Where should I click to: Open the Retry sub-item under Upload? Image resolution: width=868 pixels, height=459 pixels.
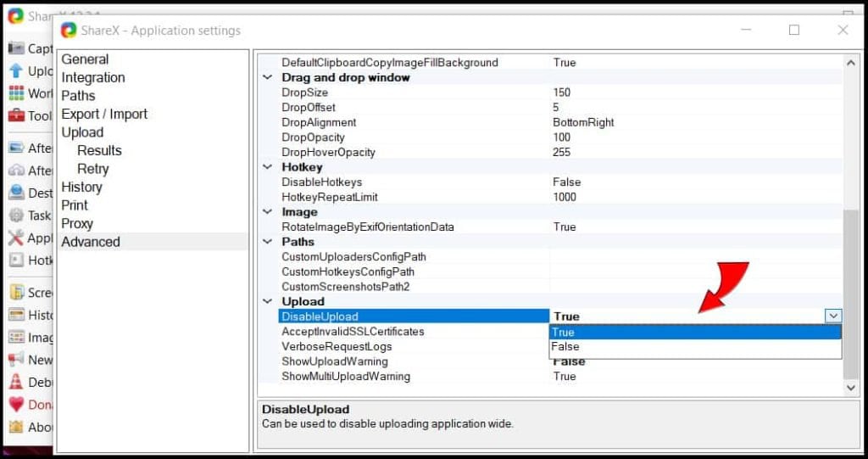pyautogui.click(x=93, y=169)
